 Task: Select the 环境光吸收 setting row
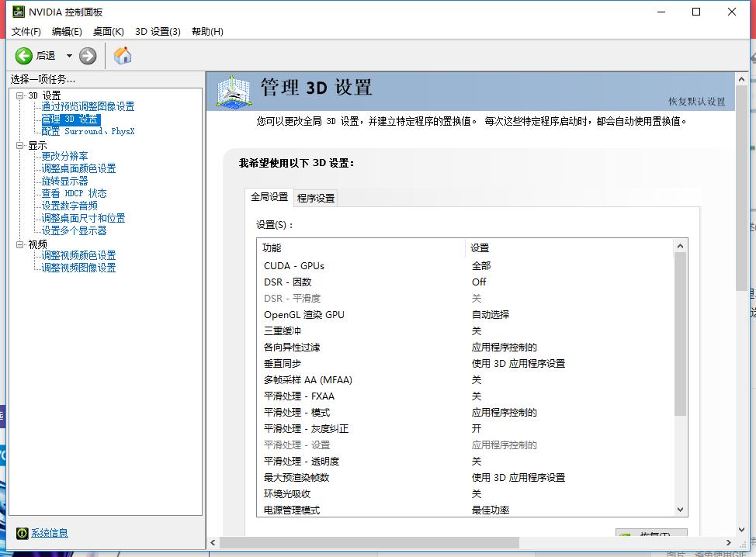tap(465, 494)
